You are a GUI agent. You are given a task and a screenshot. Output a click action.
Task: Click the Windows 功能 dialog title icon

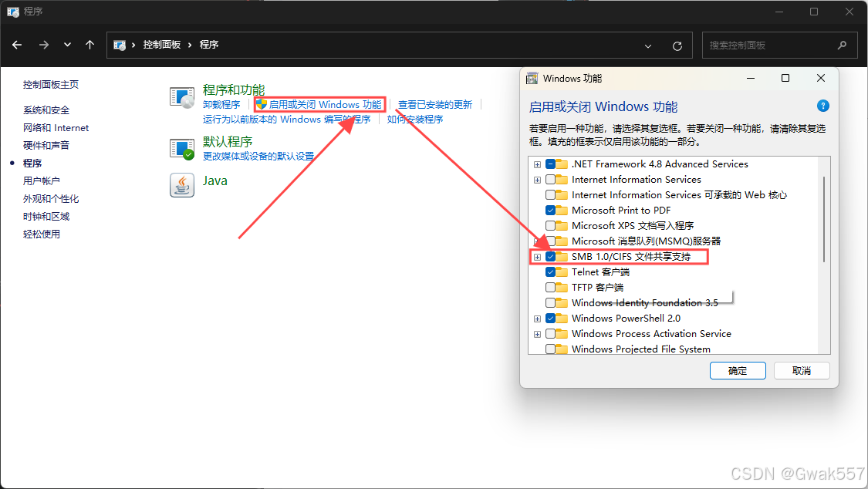(532, 79)
